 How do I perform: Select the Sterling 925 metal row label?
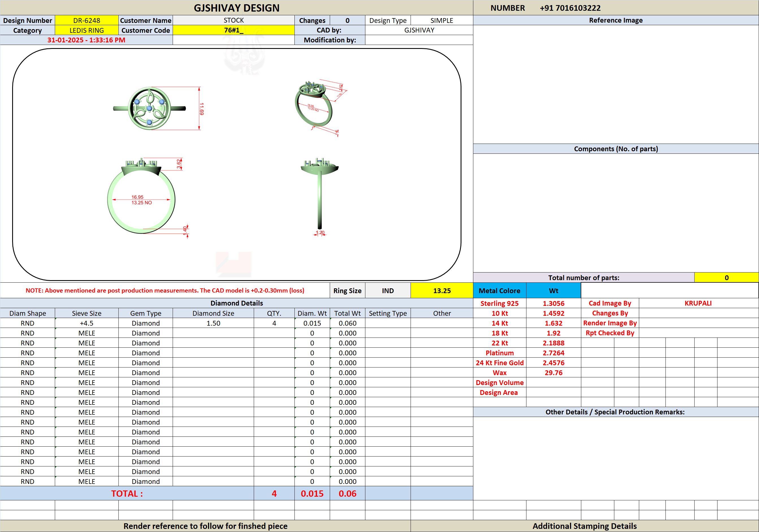[500, 303]
